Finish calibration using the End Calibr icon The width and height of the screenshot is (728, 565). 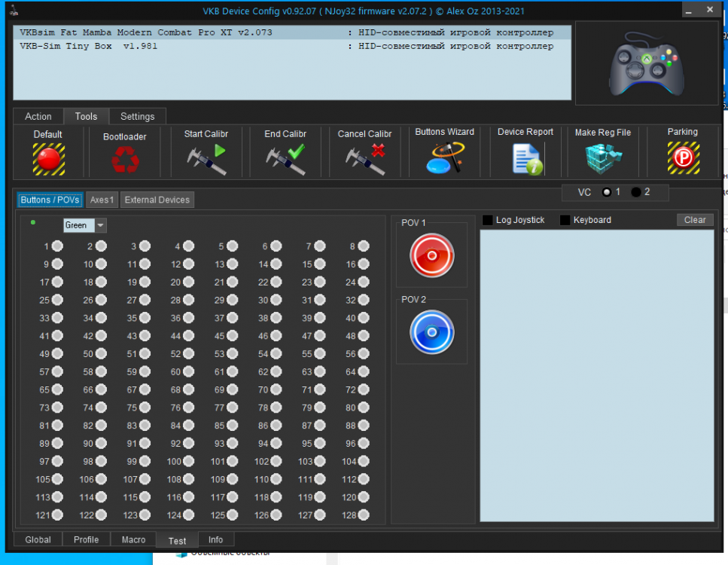(285, 159)
